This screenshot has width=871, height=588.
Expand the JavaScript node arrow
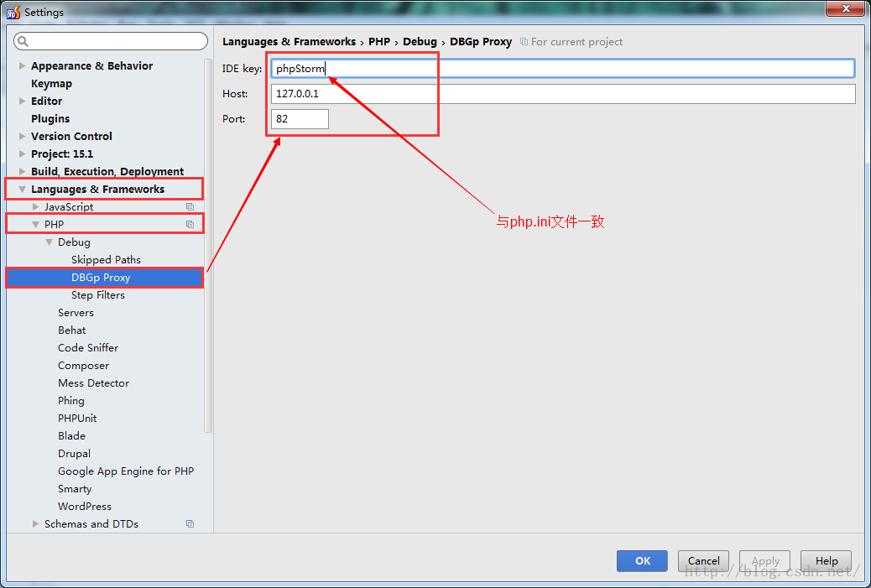pyautogui.click(x=35, y=206)
